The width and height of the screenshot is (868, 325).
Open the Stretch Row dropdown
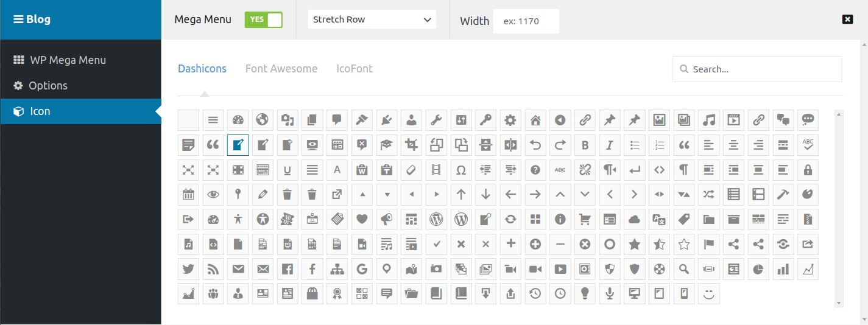372,19
